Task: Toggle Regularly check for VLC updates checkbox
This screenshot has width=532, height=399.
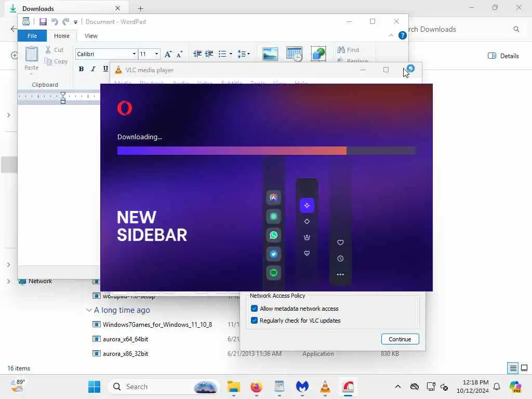Action: point(254,320)
